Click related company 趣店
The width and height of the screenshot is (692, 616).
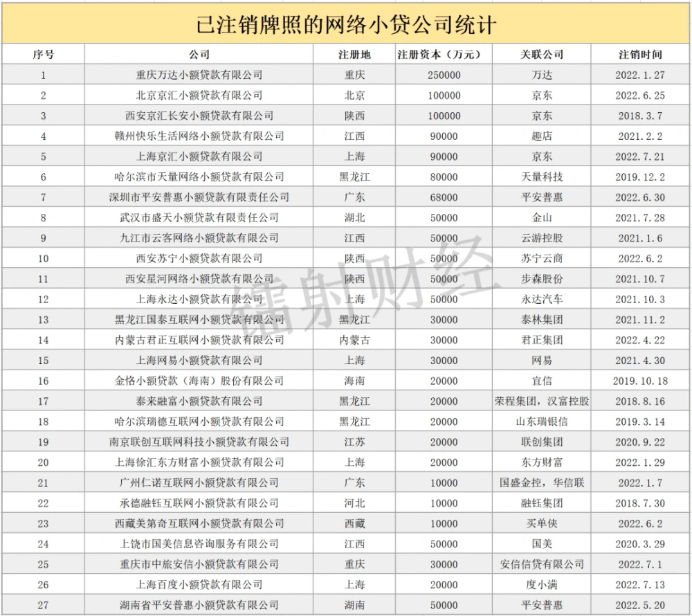coord(542,136)
